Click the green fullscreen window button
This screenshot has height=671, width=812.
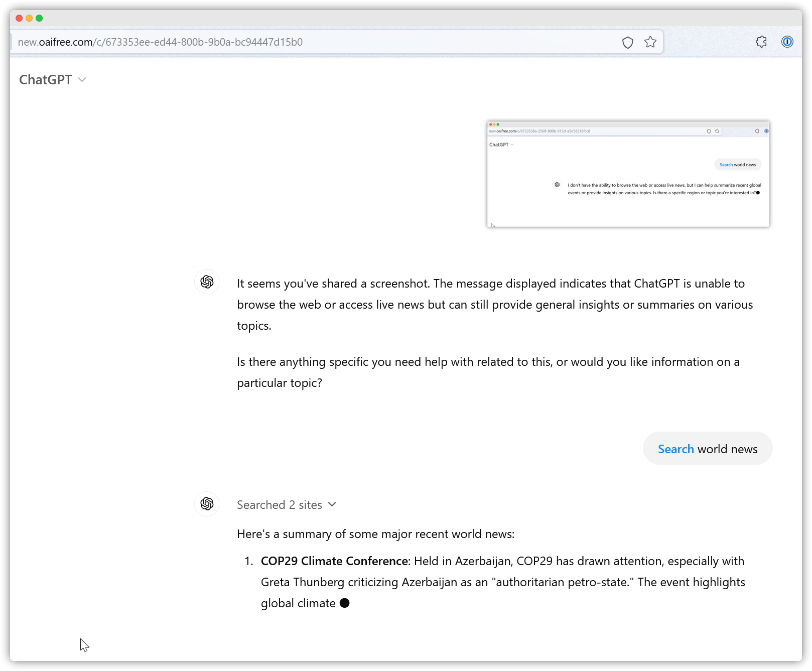39,18
